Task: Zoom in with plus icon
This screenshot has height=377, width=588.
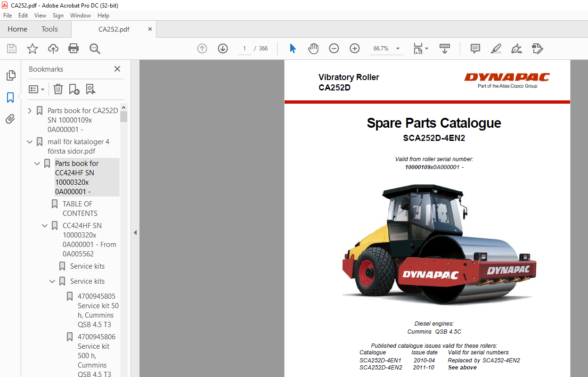Action: coord(355,49)
